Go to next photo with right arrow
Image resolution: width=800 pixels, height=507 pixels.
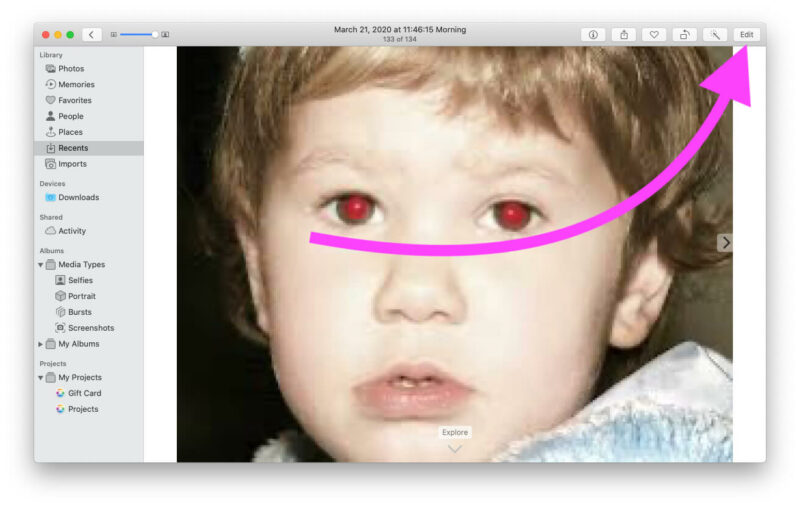point(725,243)
